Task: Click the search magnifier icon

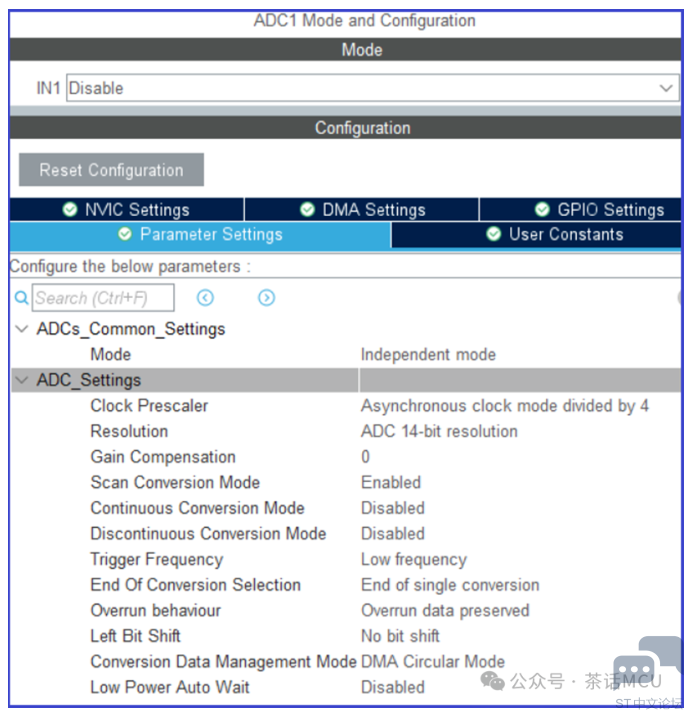Action: (x=22, y=298)
